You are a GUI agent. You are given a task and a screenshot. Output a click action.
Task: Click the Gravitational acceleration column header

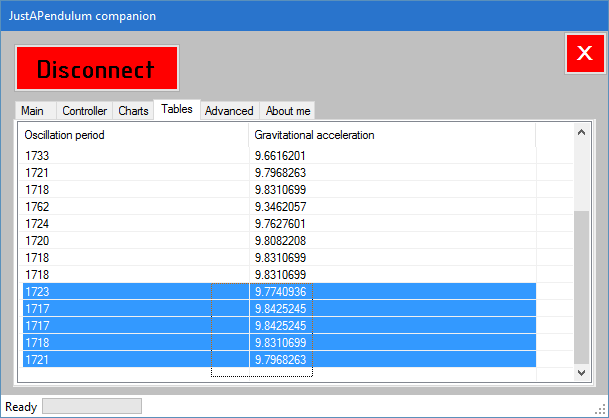[392, 135]
